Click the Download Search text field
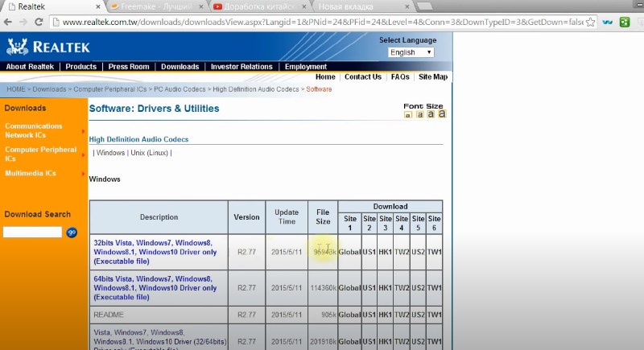 32,232
